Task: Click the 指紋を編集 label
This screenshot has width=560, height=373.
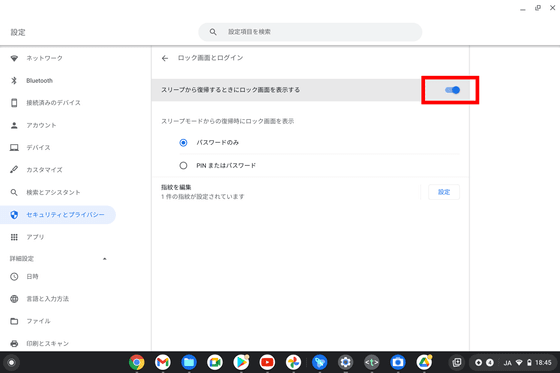Action: (x=176, y=187)
